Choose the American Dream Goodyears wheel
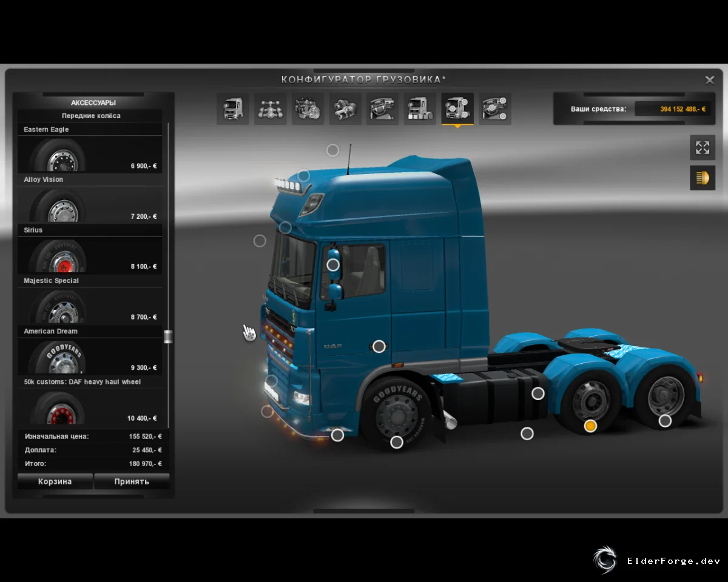The width and height of the screenshot is (728, 582). click(90, 350)
